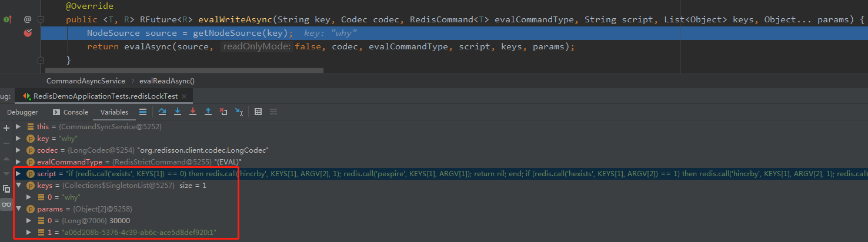Click the Step Over debugger icon
This screenshot has height=242, width=868.
(x=162, y=112)
